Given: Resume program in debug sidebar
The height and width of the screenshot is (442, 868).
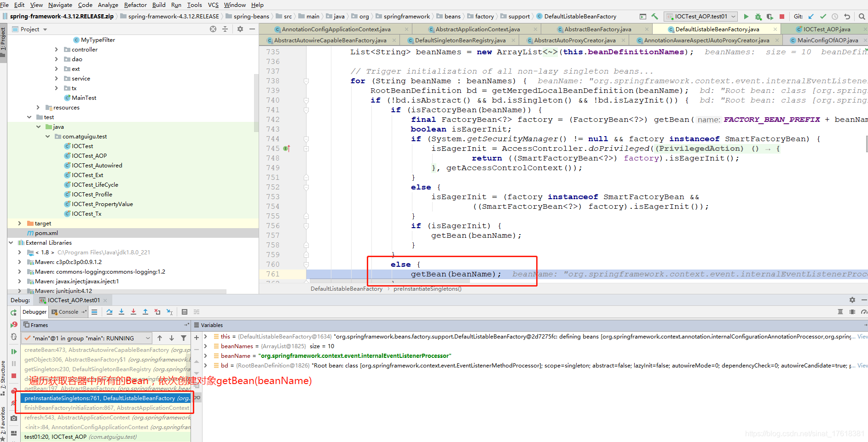Looking at the screenshot, I should pos(14,351).
